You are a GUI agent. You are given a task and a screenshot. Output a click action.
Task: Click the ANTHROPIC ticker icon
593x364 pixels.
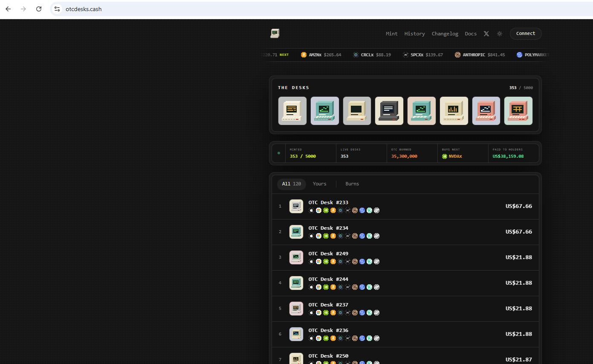[x=457, y=55]
